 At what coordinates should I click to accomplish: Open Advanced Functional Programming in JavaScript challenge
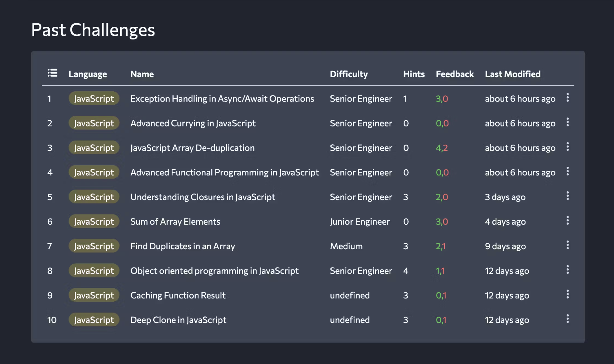click(x=224, y=173)
